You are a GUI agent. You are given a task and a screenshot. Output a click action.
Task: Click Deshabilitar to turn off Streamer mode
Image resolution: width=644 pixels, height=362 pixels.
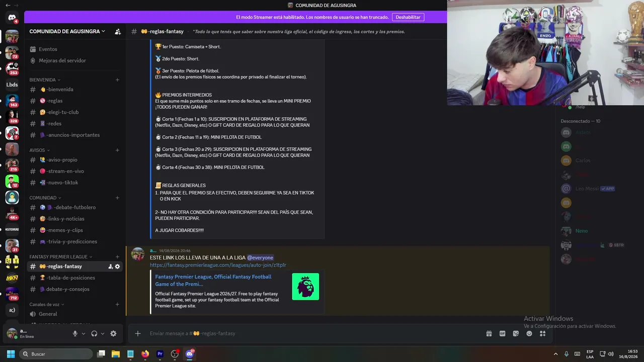tap(408, 17)
